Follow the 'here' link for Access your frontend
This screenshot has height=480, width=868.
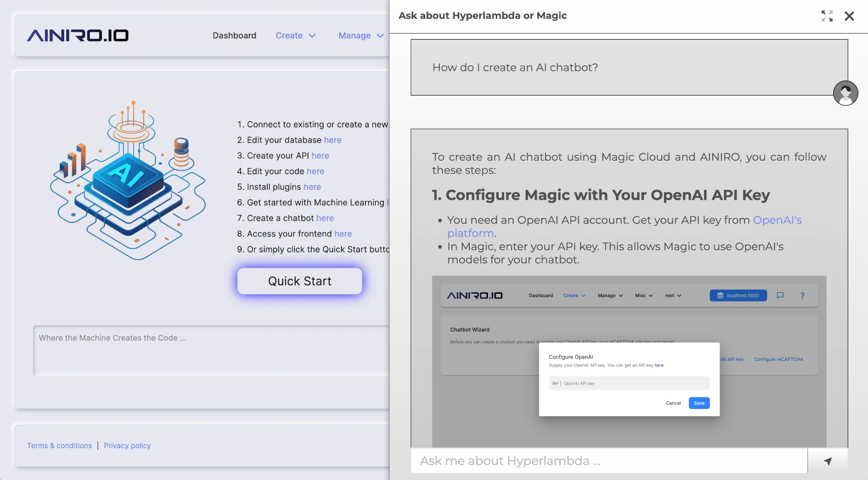(x=343, y=233)
